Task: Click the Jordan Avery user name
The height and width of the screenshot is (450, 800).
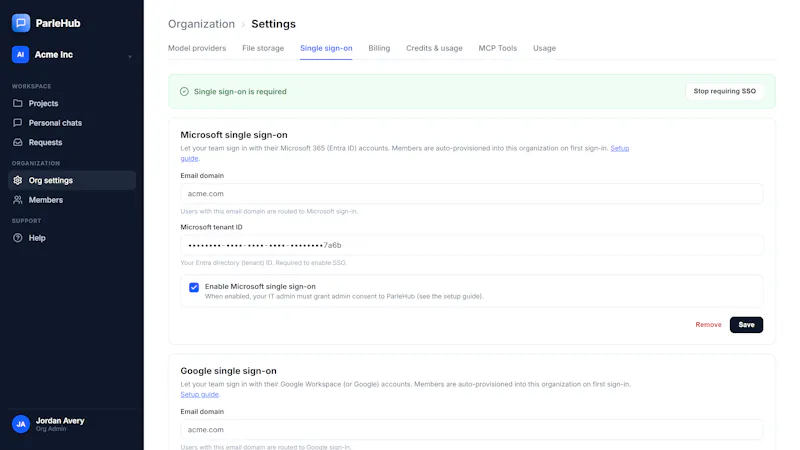Action: pos(60,421)
